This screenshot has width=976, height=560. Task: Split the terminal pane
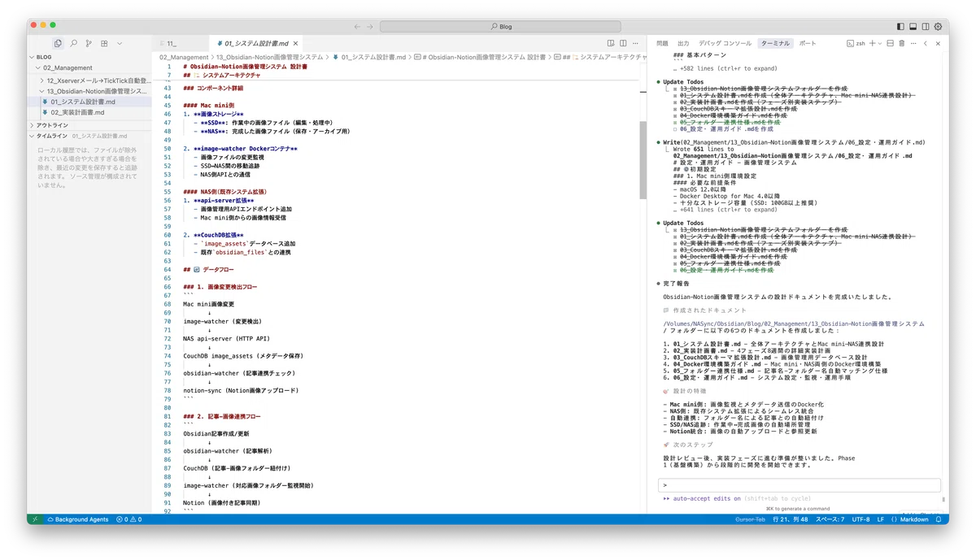click(891, 43)
